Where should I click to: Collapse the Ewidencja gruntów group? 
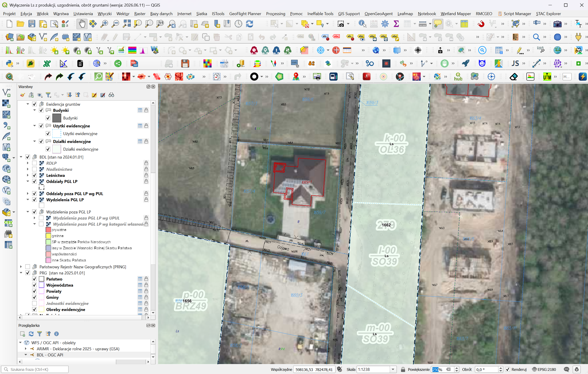click(28, 104)
